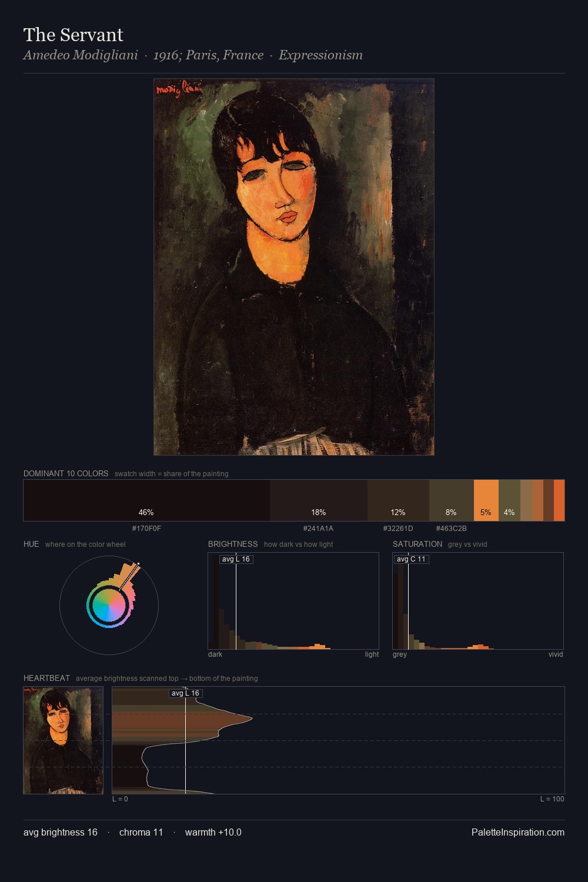Click the 'avg L 16' tag in Brightness histogram
The image size is (588, 882).
tap(236, 559)
